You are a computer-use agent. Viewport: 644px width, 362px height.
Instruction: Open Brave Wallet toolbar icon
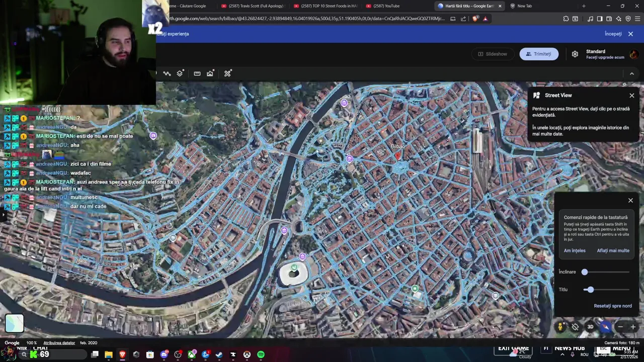[609, 19]
